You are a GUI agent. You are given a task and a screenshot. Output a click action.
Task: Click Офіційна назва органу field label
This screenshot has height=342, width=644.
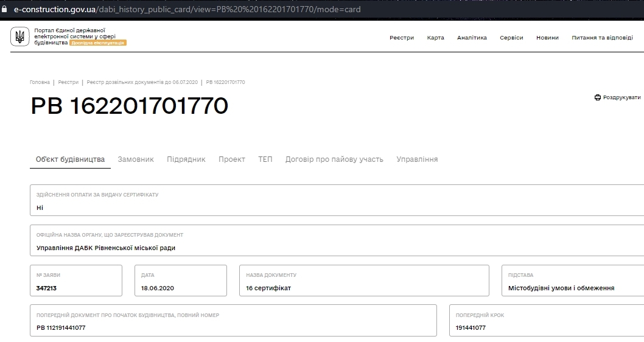(110, 235)
